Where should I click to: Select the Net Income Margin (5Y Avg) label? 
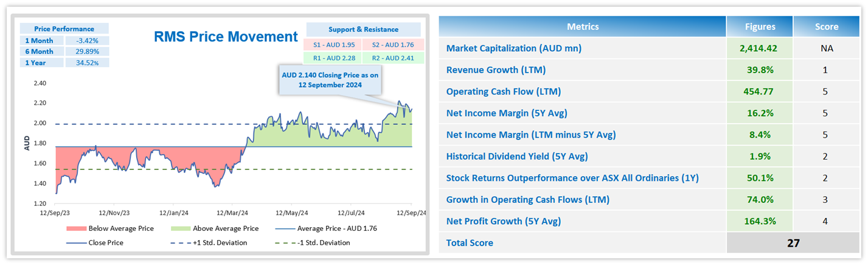pyautogui.click(x=507, y=113)
